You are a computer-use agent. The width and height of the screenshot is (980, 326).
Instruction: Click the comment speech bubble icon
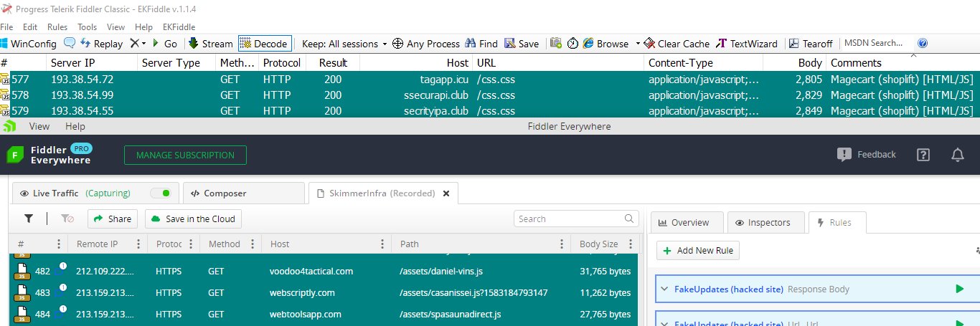tap(70, 43)
